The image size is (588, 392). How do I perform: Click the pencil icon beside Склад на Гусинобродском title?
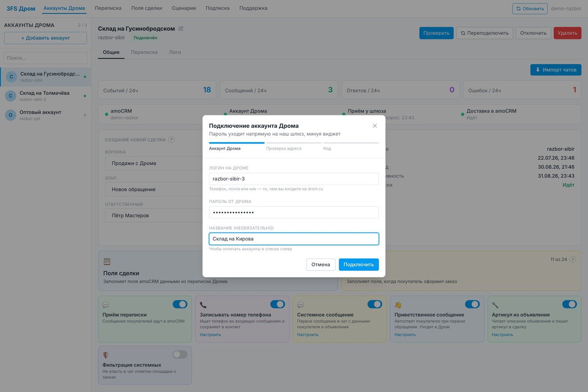(x=181, y=29)
